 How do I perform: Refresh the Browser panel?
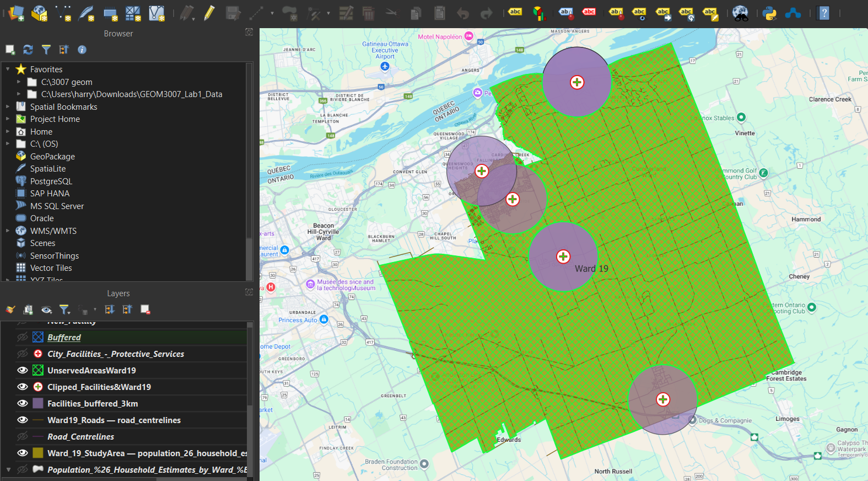point(28,50)
